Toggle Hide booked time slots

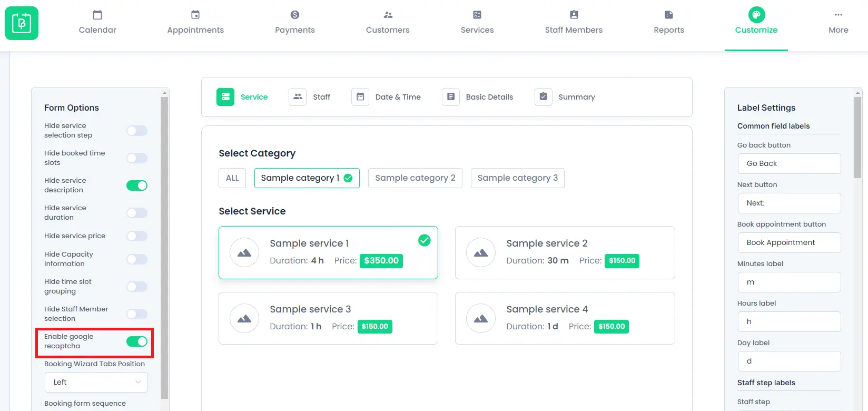pos(137,158)
